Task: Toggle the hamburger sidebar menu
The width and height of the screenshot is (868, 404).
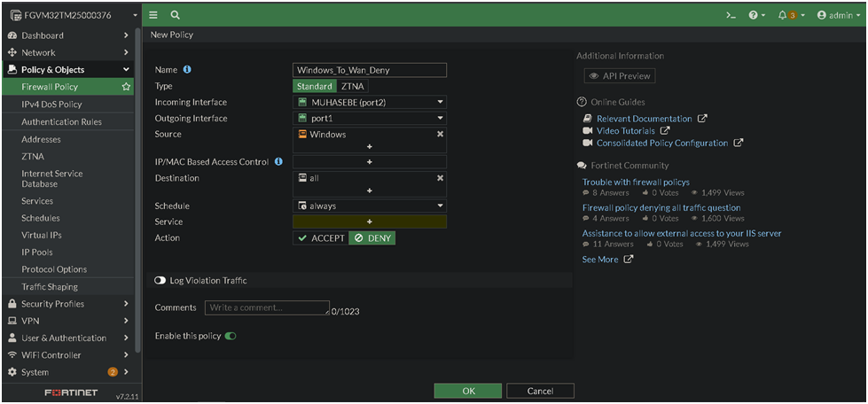Action: tap(153, 15)
